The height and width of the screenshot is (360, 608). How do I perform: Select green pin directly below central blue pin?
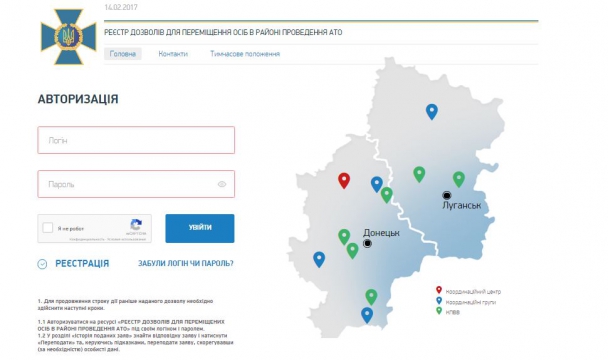(387, 194)
